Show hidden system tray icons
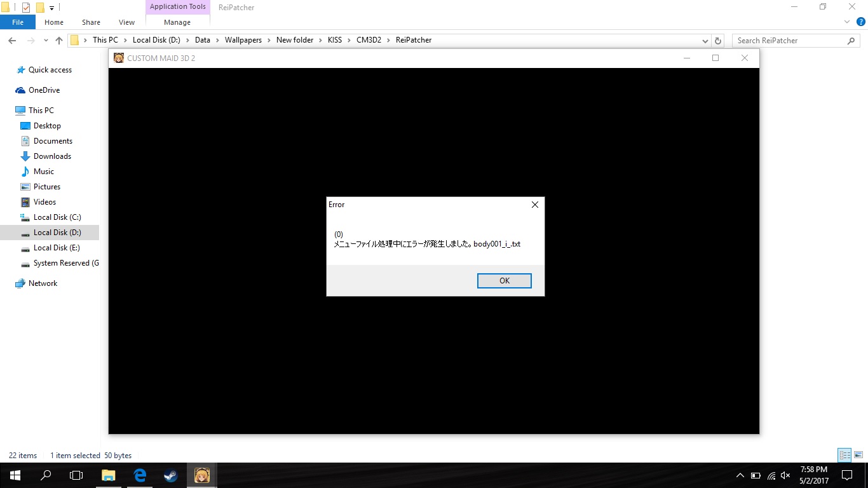The image size is (868, 488). tap(740, 475)
